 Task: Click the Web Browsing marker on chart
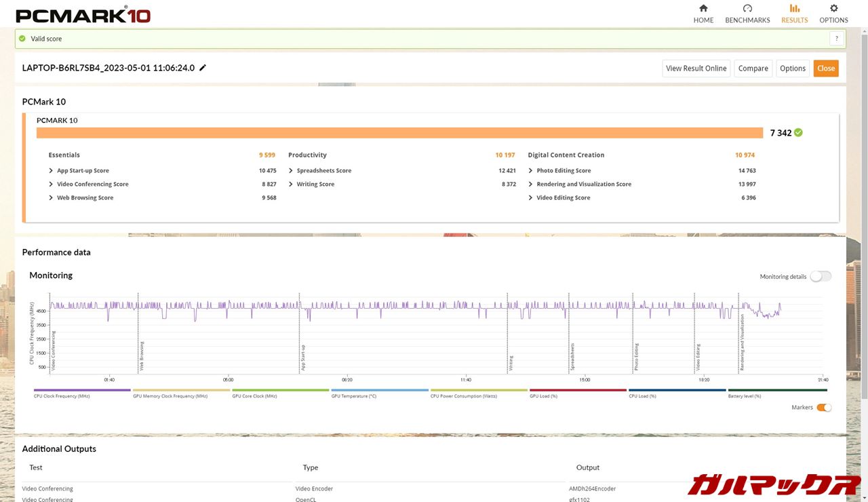click(x=141, y=356)
